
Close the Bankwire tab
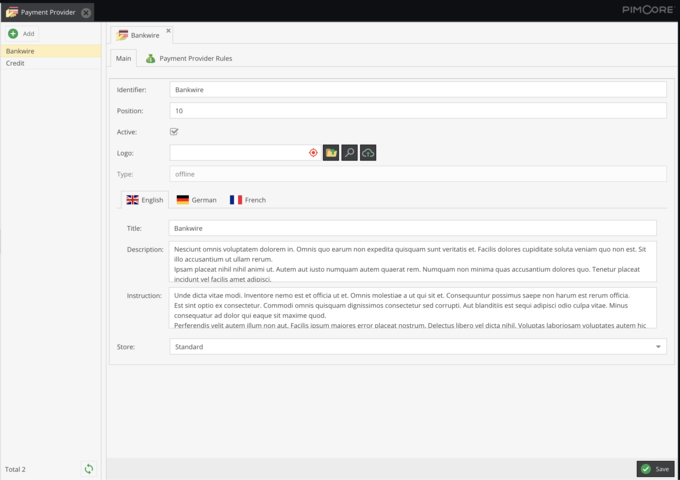[x=168, y=31]
